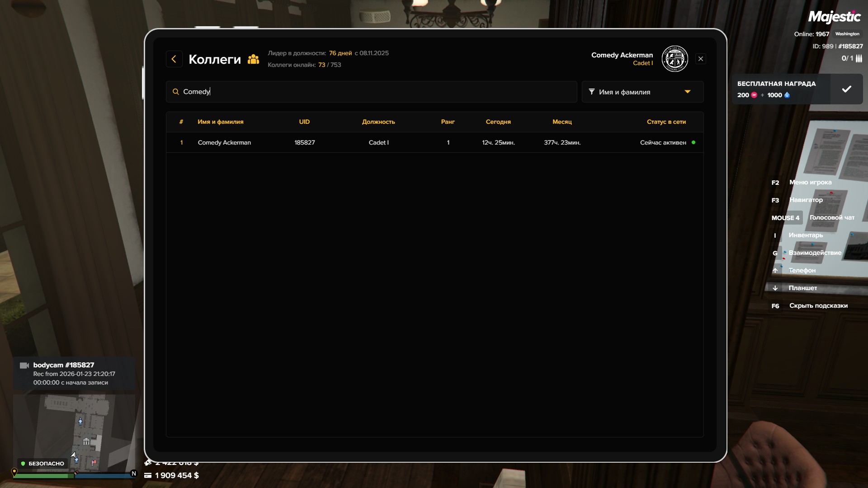Click the filter funnel icon
The width and height of the screenshot is (868, 488).
click(591, 92)
